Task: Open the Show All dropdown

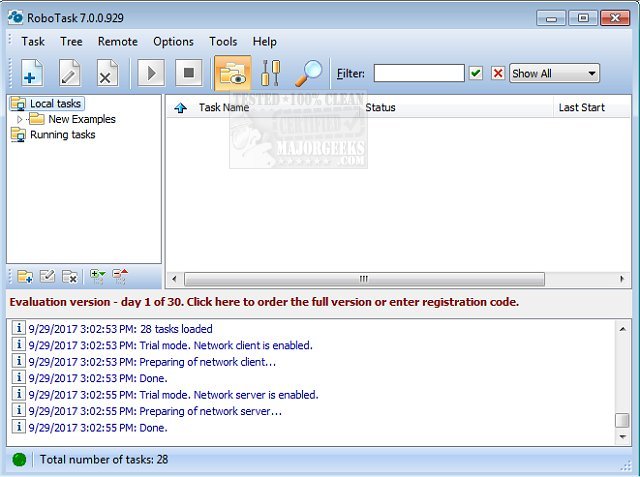Action: pos(555,73)
